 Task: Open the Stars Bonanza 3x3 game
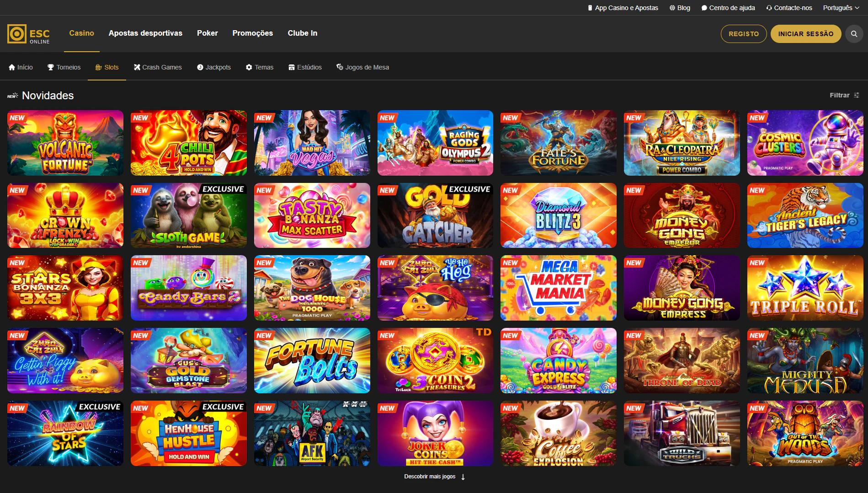coord(65,288)
